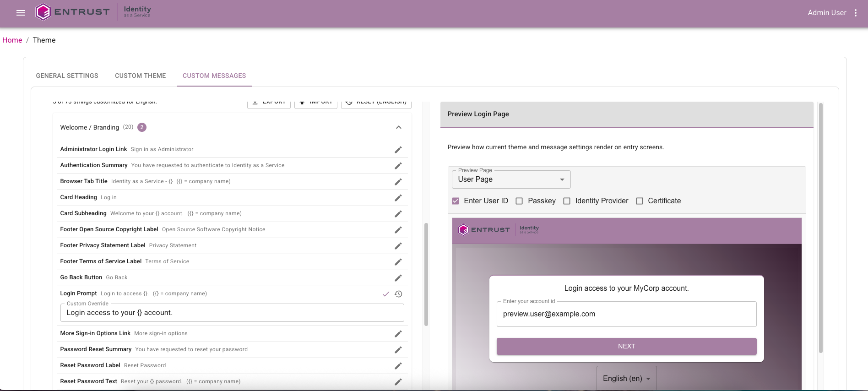Click the customized count badge showing 2
Screen dimensions: 868x391
142,127
